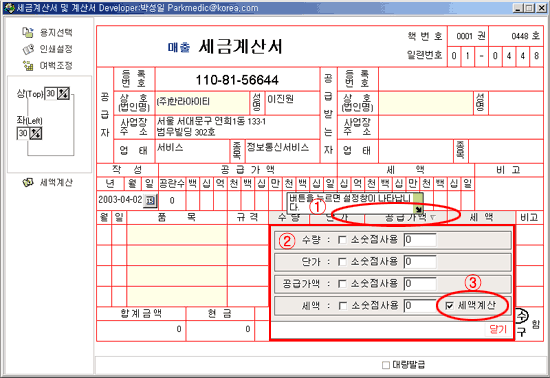
Task: Click the supplier address 서울 서대문구 연희1동 field
Action: (237, 127)
